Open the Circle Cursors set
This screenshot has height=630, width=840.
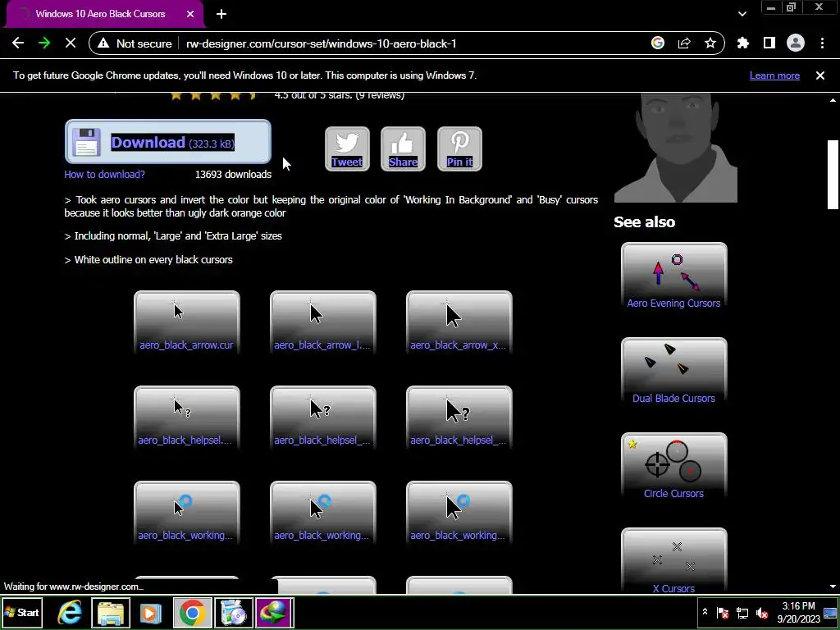coord(674,467)
